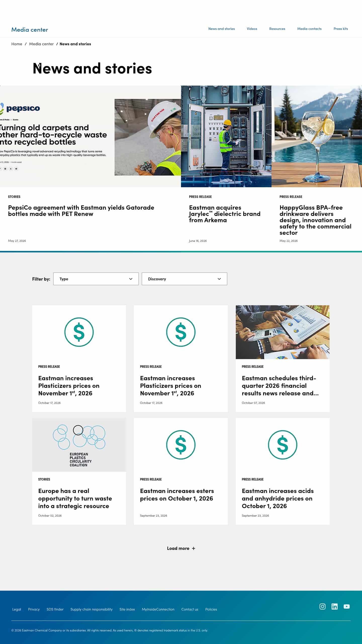Viewport: 362px width, 644px height.
Task: Open the Contact us footer link
Action: click(190, 609)
